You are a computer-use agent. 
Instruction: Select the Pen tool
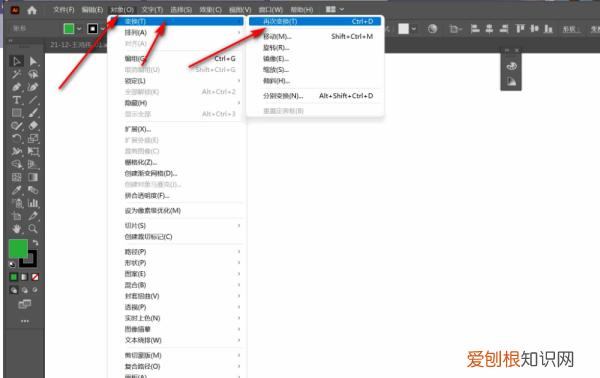[x=16, y=87]
